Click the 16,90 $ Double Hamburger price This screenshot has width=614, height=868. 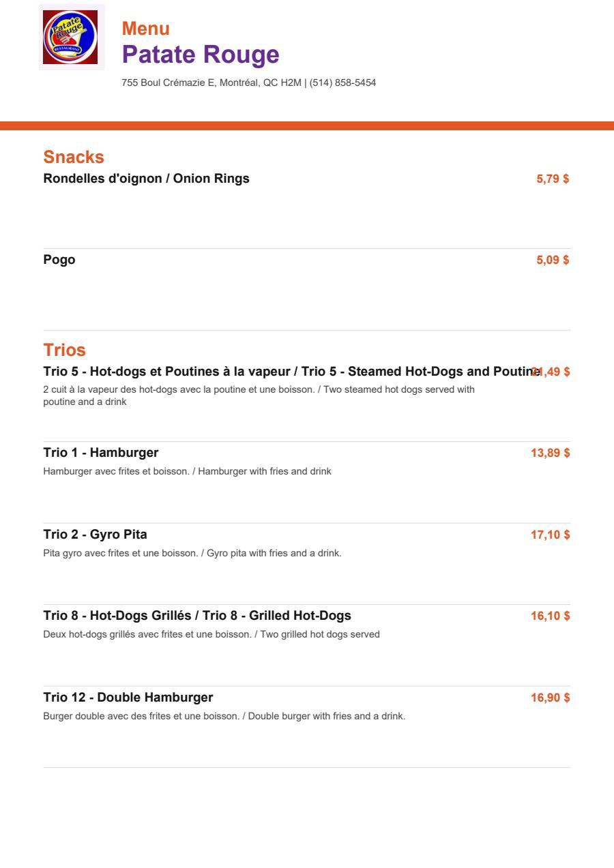coord(551,698)
